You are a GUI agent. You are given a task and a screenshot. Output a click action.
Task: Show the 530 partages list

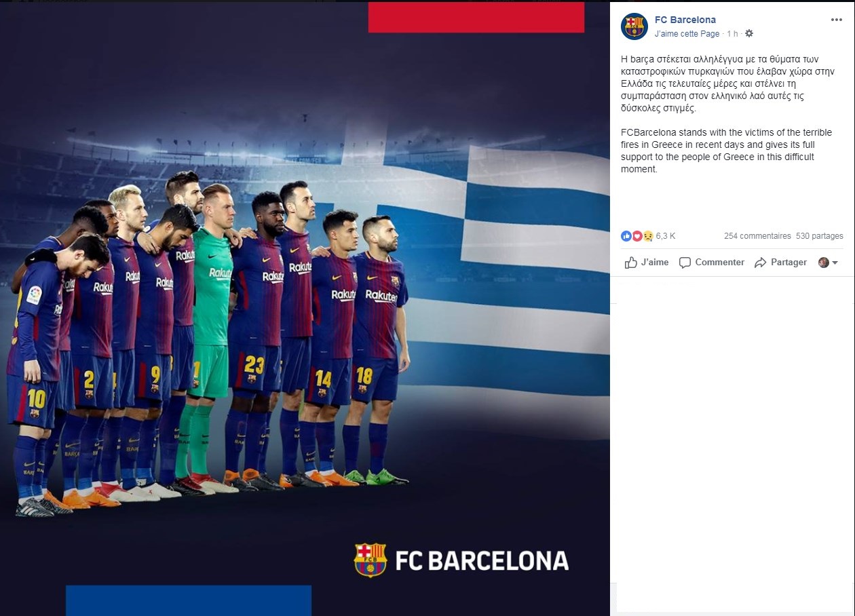point(820,236)
